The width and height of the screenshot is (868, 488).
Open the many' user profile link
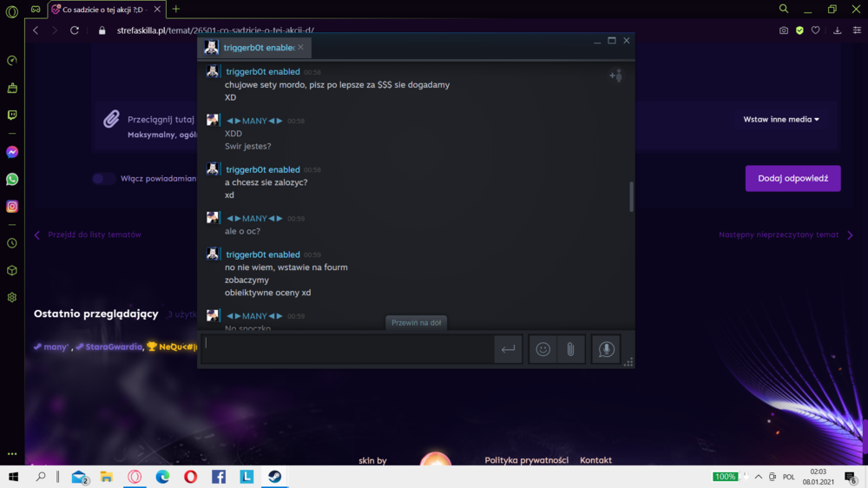(x=51, y=346)
